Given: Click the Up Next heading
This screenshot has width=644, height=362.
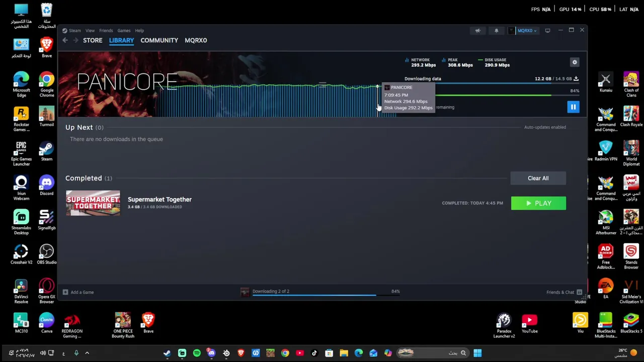Looking at the screenshot, I should point(79,127).
